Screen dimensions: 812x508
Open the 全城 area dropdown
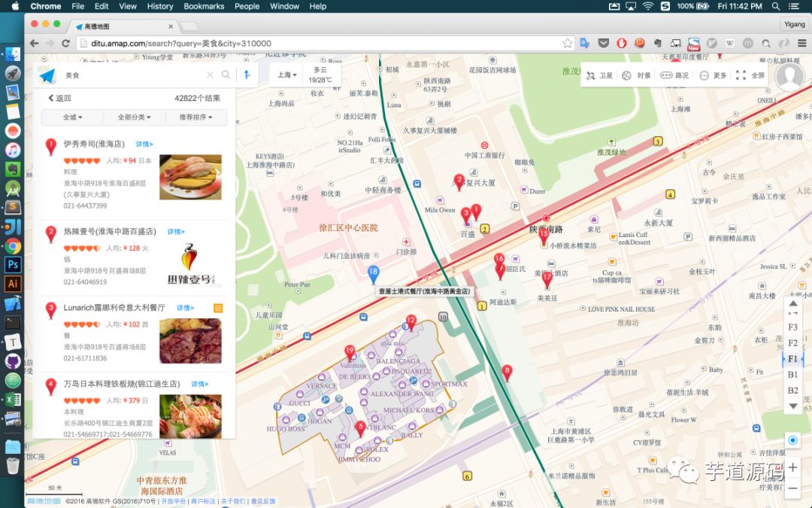point(72,117)
